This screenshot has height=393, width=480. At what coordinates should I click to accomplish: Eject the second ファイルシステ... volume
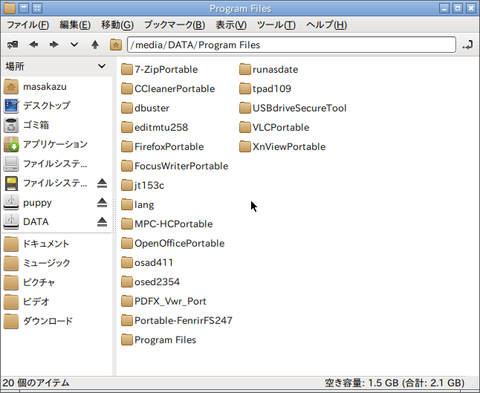102,183
